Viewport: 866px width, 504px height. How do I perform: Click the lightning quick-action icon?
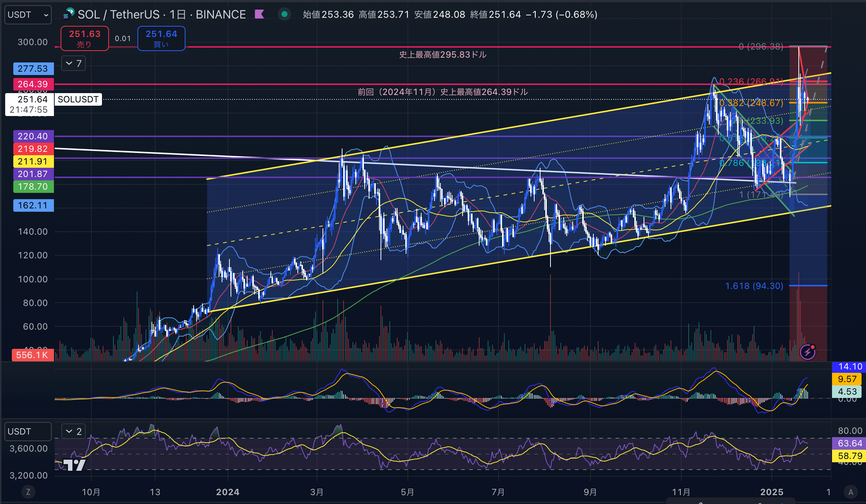click(808, 352)
